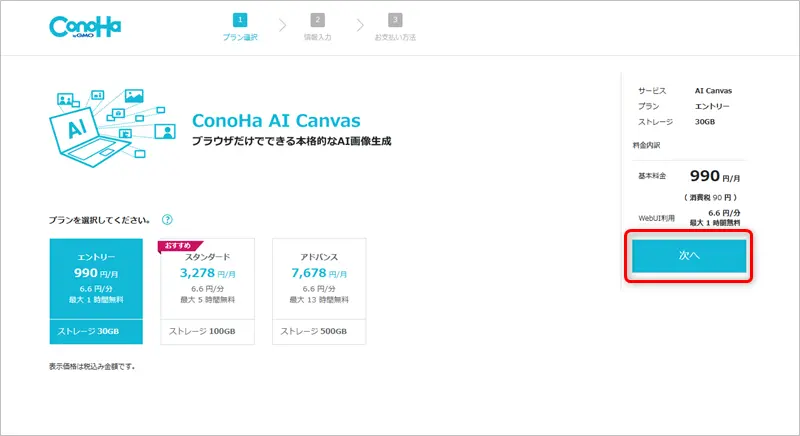Image resolution: width=800 pixels, height=436 pixels.
Task: Choose the エントリー 990円/月 plan card
Action: pos(96,291)
